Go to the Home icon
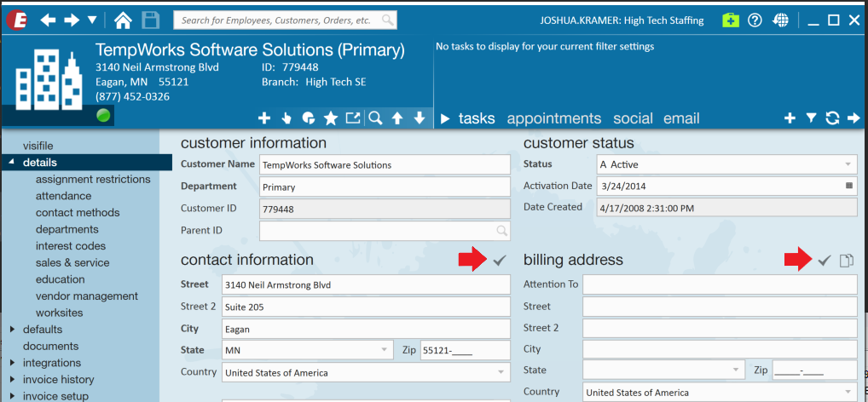868x402 pixels. (123, 20)
